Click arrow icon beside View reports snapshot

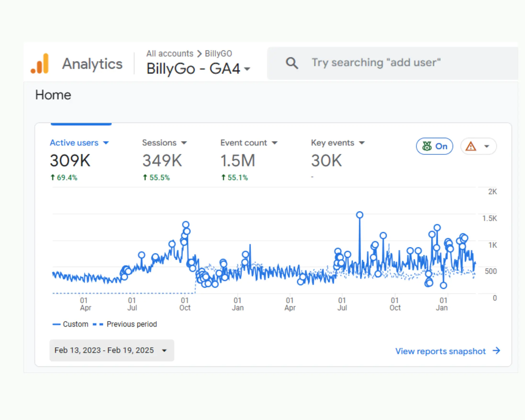click(x=496, y=351)
